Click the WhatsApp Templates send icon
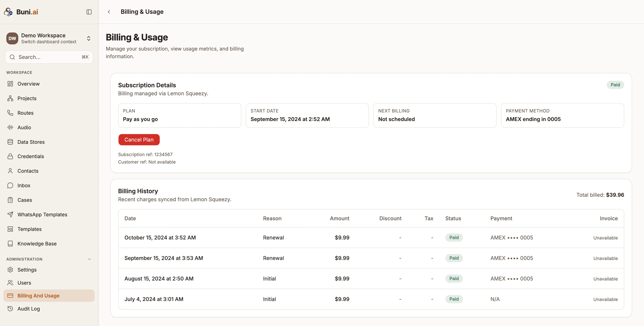This screenshot has width=644, height=326. click(x=10, y=214)
